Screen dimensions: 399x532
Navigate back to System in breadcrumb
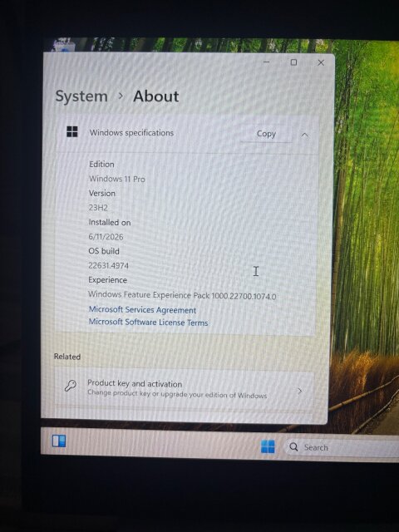click(x=81, y=96)
